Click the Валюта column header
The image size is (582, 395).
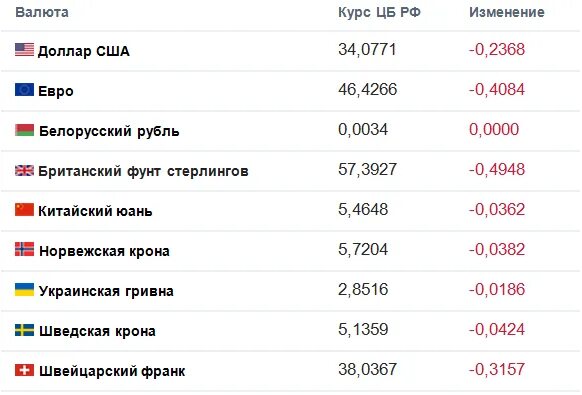42,13
